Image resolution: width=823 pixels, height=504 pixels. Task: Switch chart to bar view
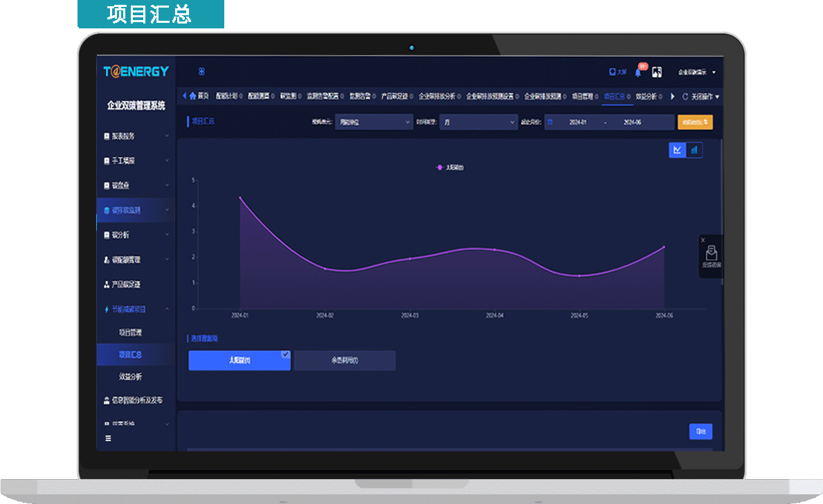point(694,150)
